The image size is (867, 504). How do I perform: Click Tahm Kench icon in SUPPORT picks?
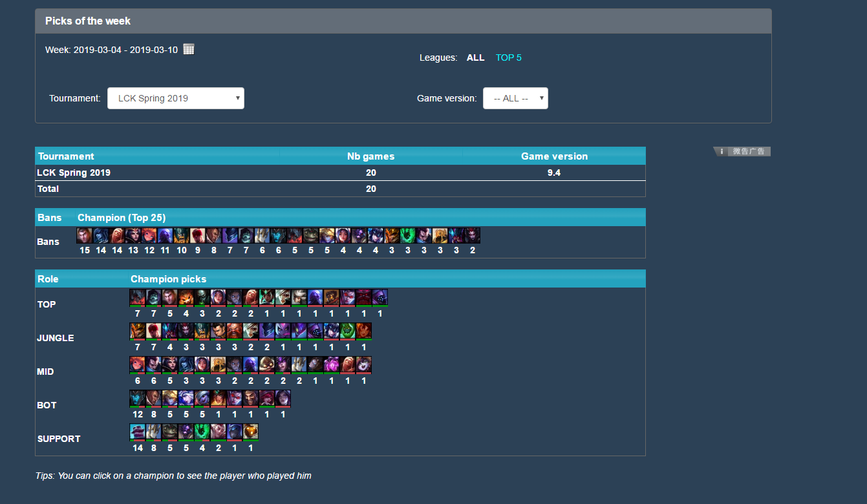pyautogui.click(x=169, y=432)
